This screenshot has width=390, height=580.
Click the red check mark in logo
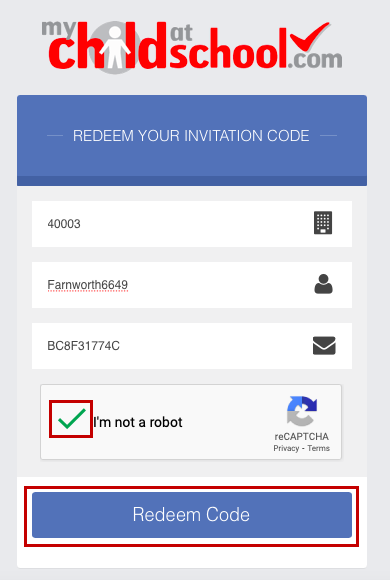coord(310,37)
